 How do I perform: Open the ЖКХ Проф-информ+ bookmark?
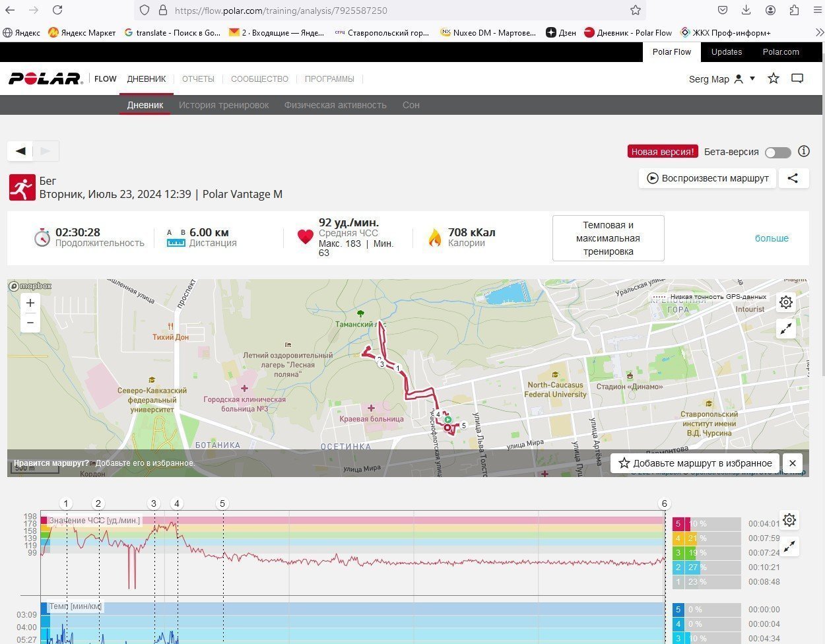click(x=725, y=32)
